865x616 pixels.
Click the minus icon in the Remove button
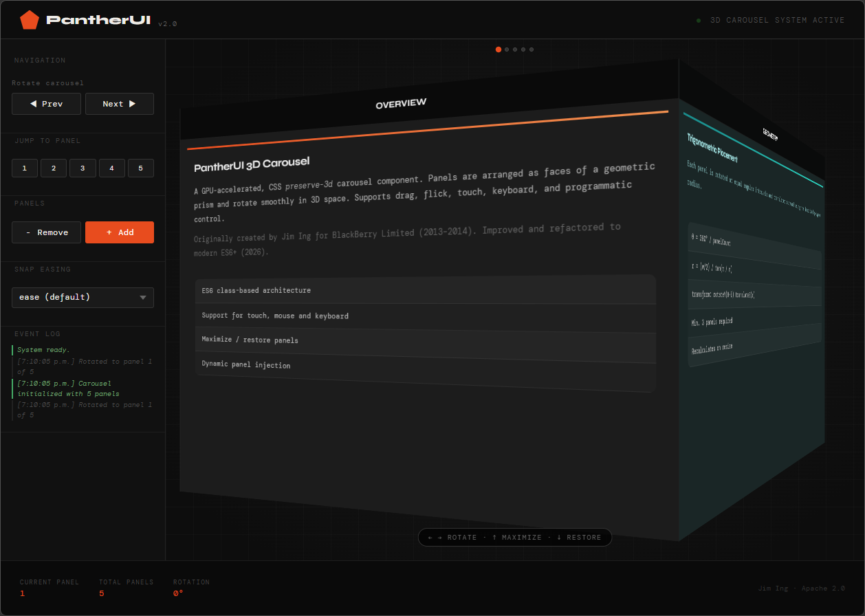click(x=30, y=232)
